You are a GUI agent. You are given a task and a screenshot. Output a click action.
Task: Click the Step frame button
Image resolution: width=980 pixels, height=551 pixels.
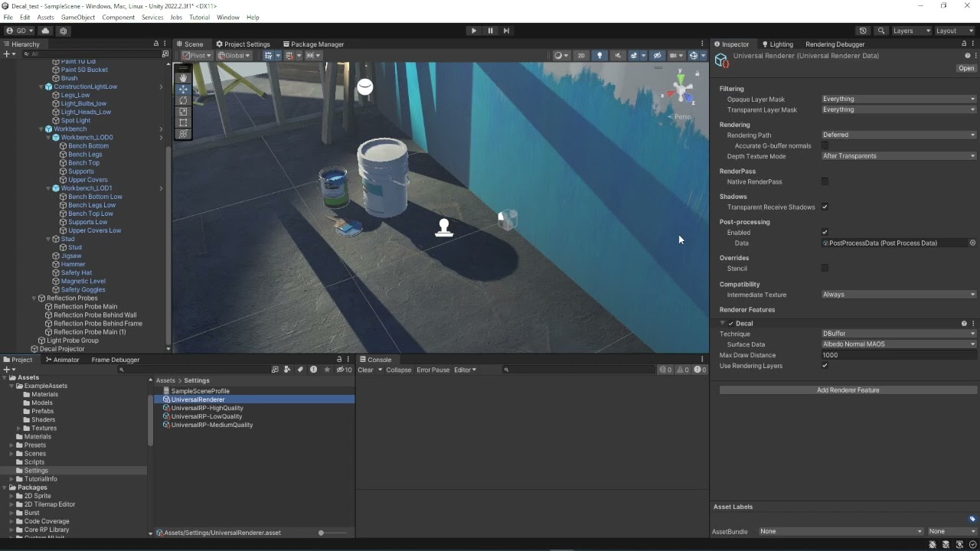(x=506, y=31)
